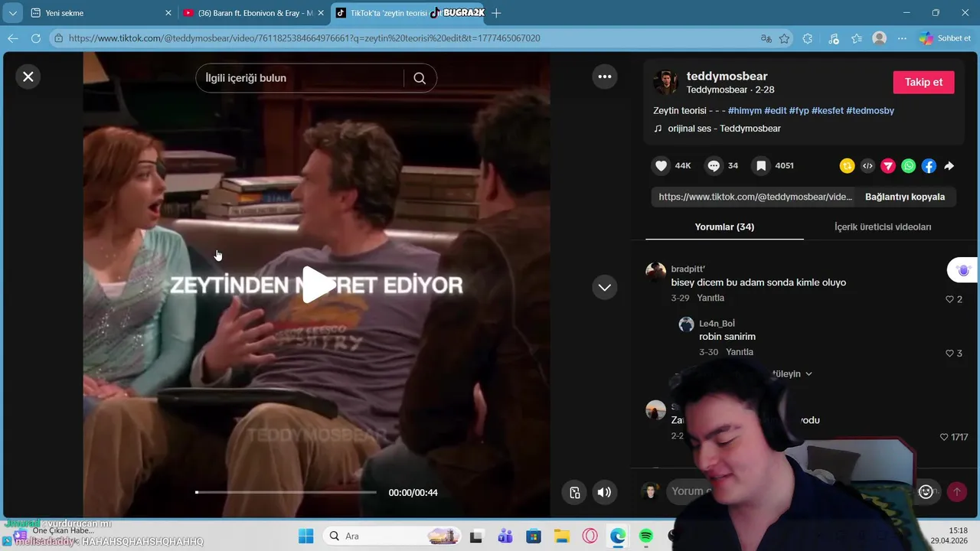Open Windows Start menu

(305, 536)
